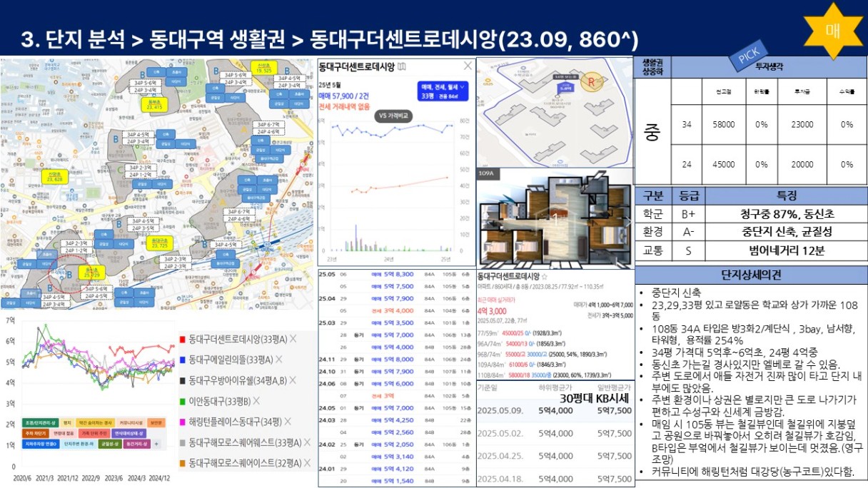Open the map icon beside 동대구더센트로데시앙 title
Viewport: 868px width, 488px height.
401,67
